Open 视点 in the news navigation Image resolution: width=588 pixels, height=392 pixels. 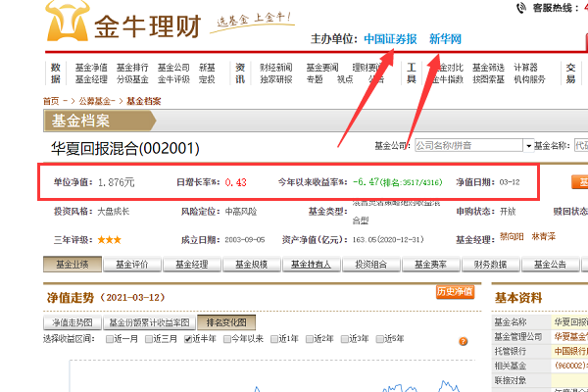[x=345, y=79]
